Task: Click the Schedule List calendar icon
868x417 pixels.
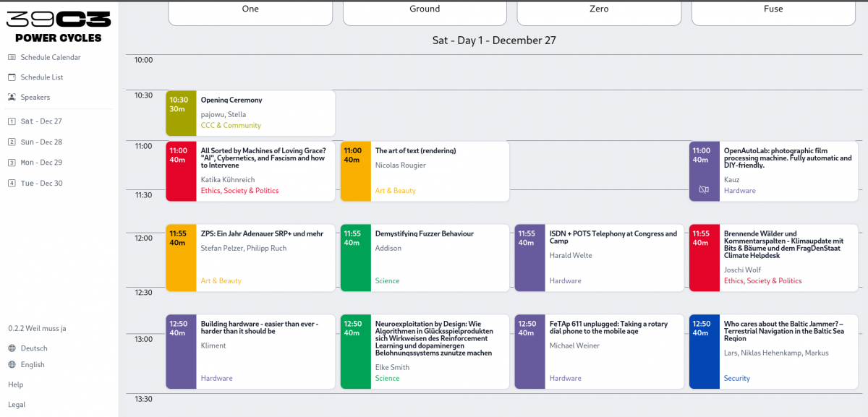Action: [12, 77]
